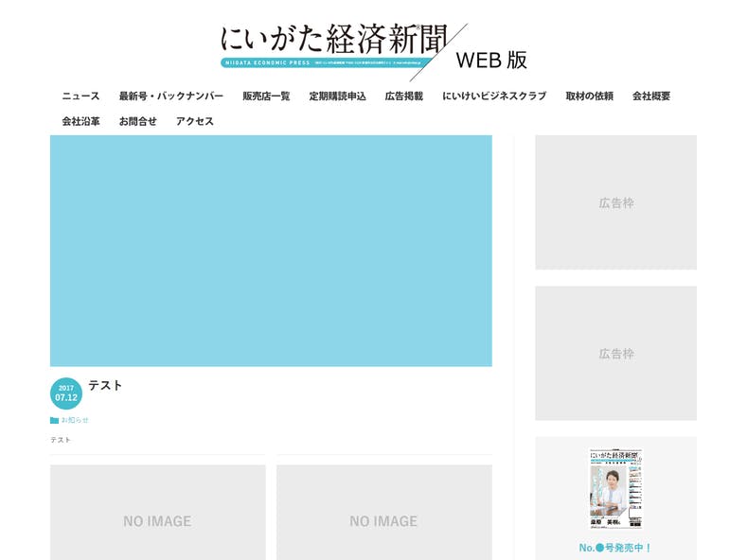The height and width of the screenshot is (560, 747).
Task: Click the 2017 07.12 date circle badge
Action: (x=66, y=393)
